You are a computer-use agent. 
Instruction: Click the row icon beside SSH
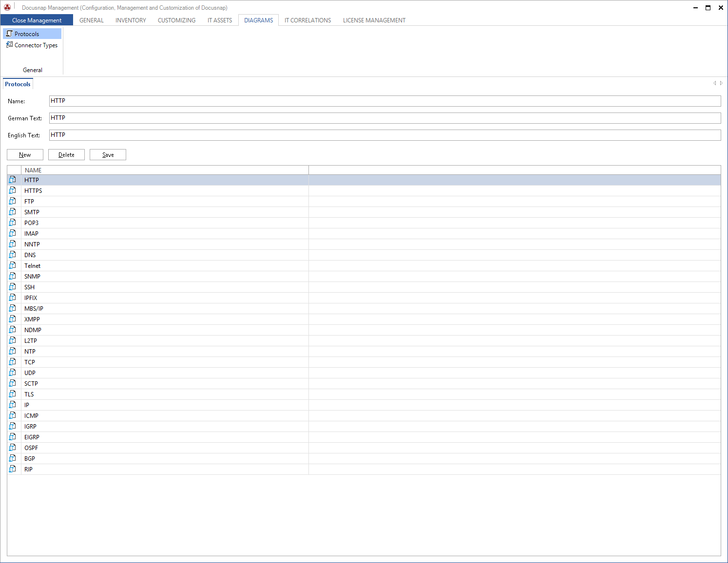(x=13, y=287)
